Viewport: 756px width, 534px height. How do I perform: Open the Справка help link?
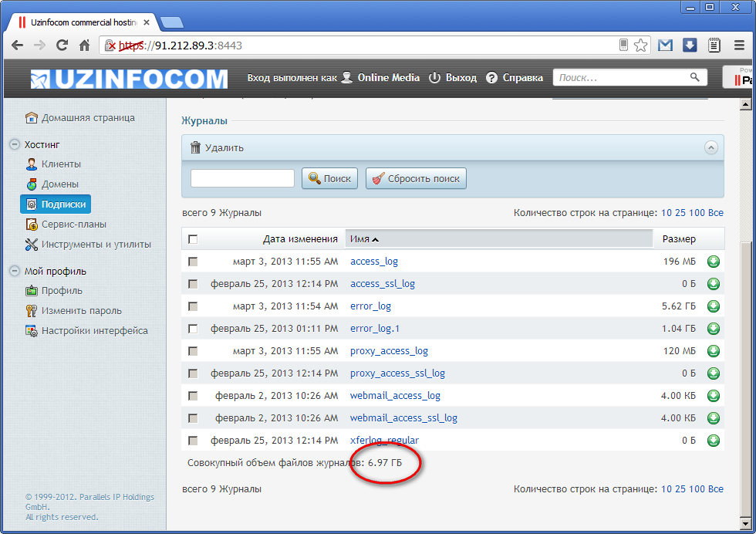pos(515,78)
